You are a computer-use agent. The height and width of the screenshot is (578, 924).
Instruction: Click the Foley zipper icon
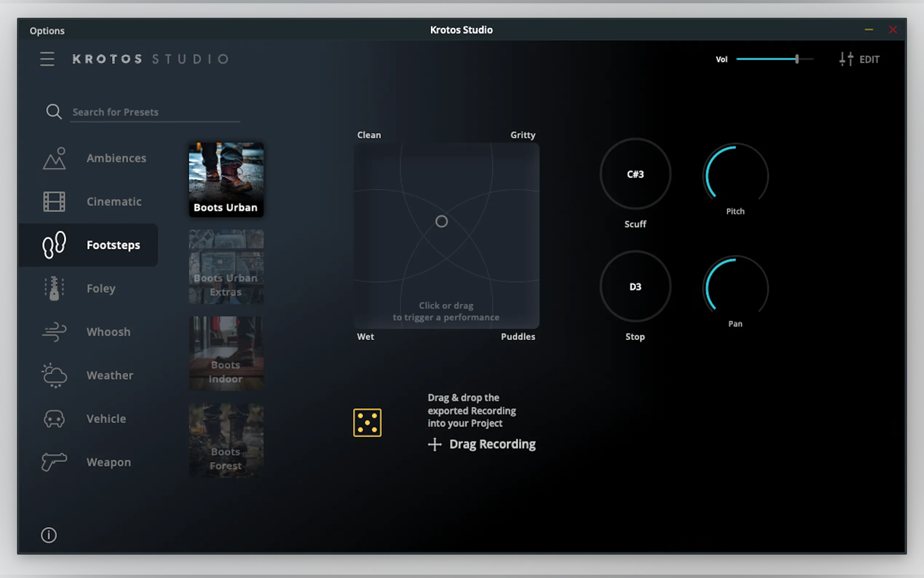point(54,288)
